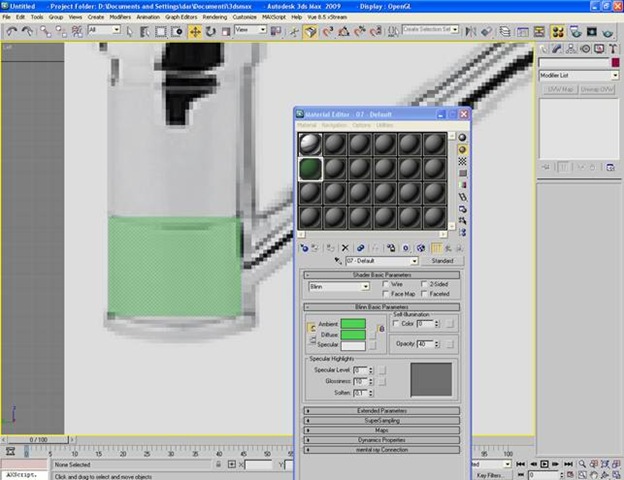Expand the Extended Parameters rollout
624x480 pixels.
click(382, 410)
